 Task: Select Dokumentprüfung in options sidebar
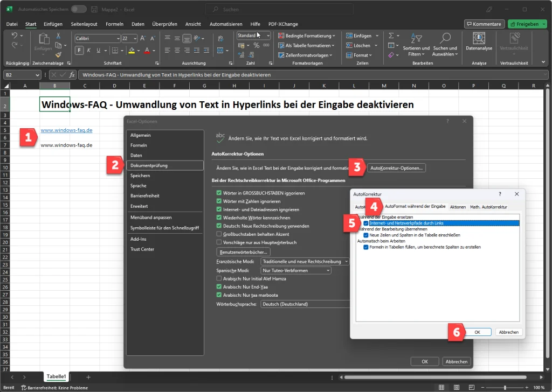coord(165,165)
